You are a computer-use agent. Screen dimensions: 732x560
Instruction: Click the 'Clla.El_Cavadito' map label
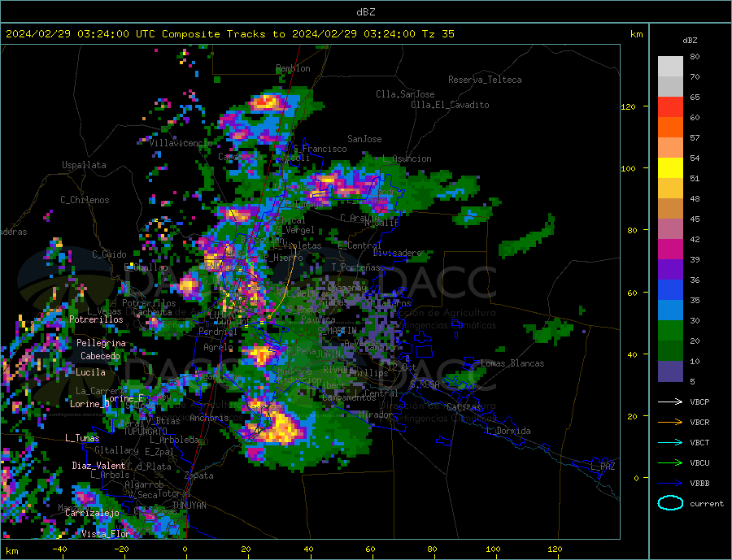pyautogui.click(x=450, y=105)
